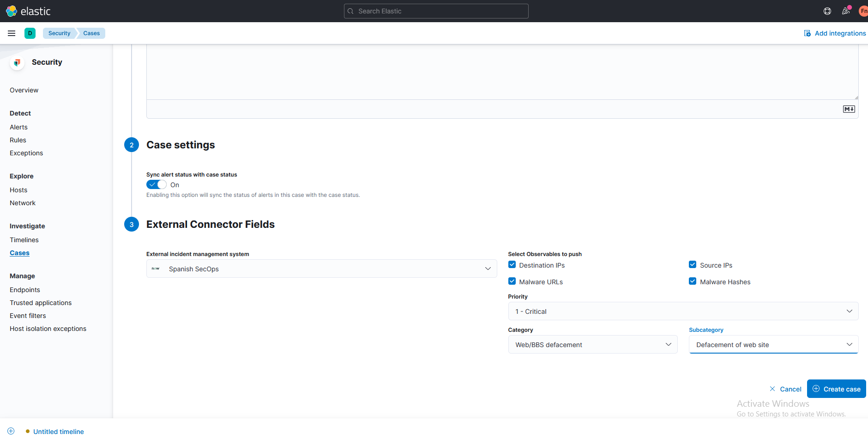The height and width of the screenshot is (440, 868).
Task: Disable Sync alert status with case status
Action: point(157,184)
